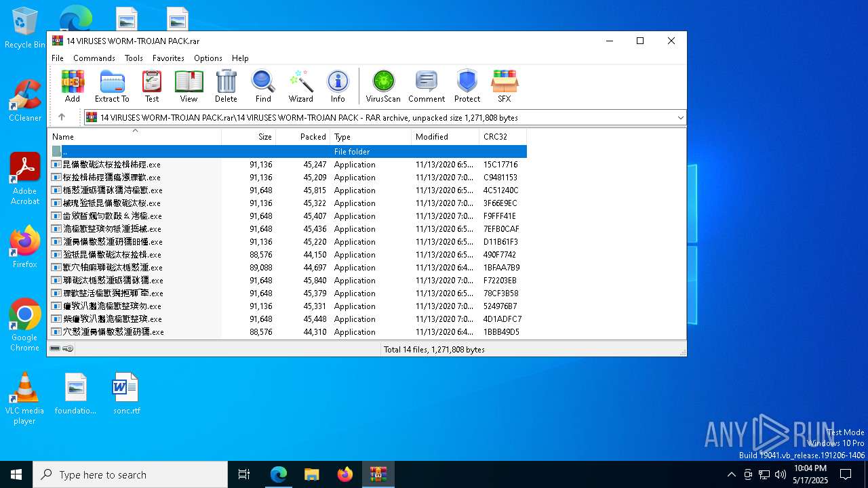Open the foundatio... image file on desktop
Screen dimensions: 868x488
(x=76, y=393)
